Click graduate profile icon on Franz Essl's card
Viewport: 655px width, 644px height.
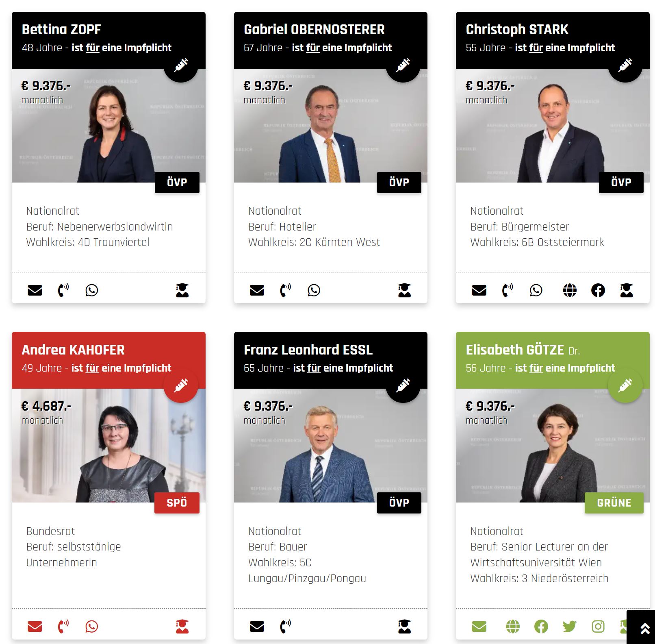[x=404, y=627]
